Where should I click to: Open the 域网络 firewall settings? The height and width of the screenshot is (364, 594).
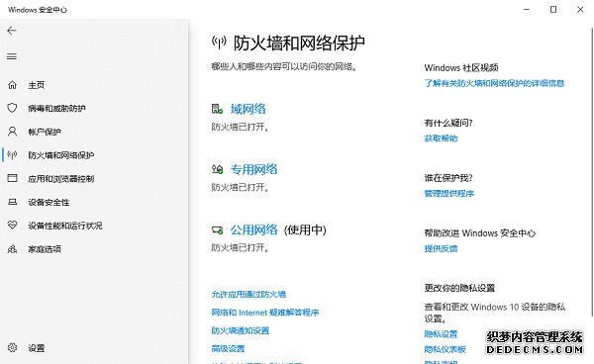pyautogui.click(x=248, y=109)
